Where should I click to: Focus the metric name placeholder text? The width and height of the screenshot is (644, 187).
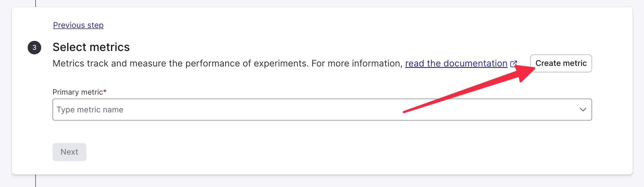(x=90, y=110)
